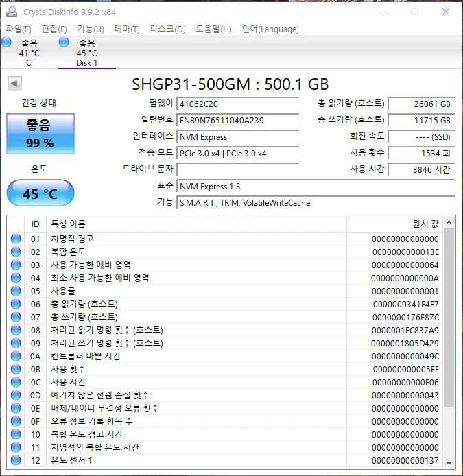Click status icon for row 0C 사용 시간
This screenshot has width=463, height=476.
pyautogui.click(x=16, y=382)
